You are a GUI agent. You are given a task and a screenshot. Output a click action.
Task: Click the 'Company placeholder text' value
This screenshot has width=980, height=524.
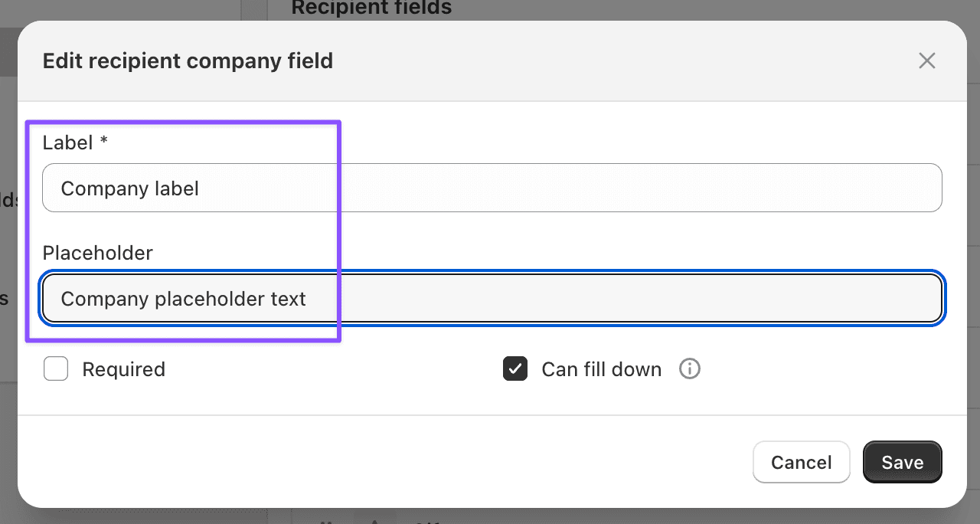[184, 299]
